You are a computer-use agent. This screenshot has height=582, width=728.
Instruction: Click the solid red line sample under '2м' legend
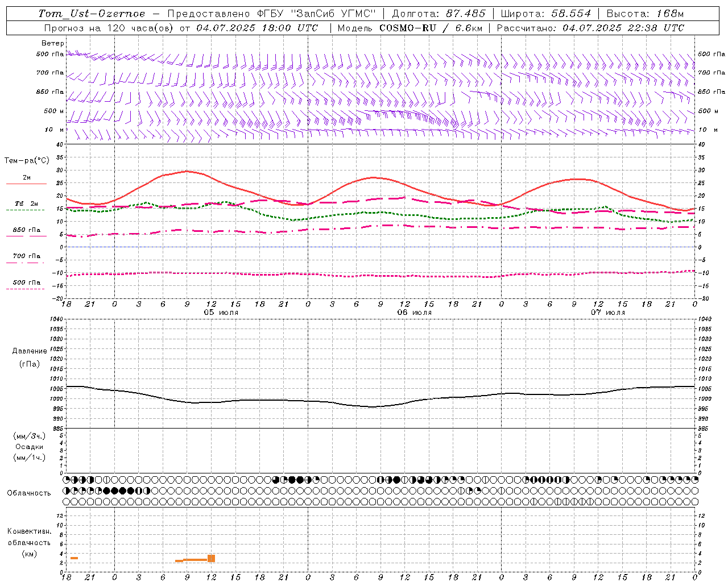point(27,184)
